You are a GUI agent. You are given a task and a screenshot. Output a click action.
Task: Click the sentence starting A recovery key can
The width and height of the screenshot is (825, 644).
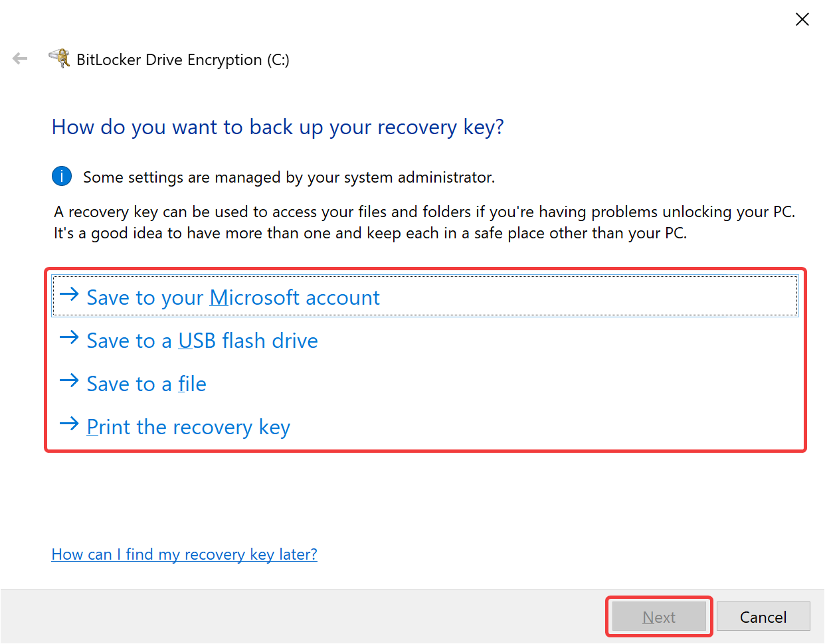(x=424, y=212)
